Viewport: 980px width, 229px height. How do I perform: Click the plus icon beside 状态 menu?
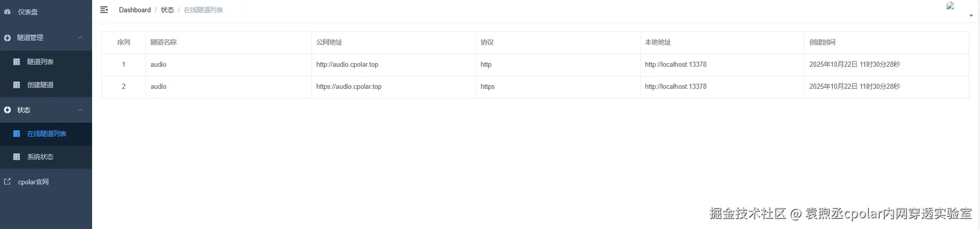pyautogui.click(x=7, y=110)
